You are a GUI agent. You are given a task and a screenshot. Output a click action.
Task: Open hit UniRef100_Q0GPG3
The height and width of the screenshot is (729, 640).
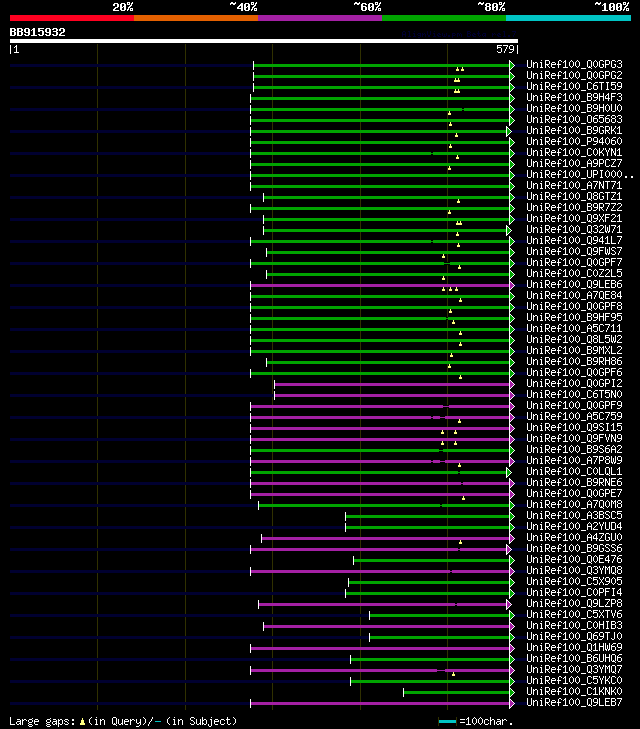574,64
